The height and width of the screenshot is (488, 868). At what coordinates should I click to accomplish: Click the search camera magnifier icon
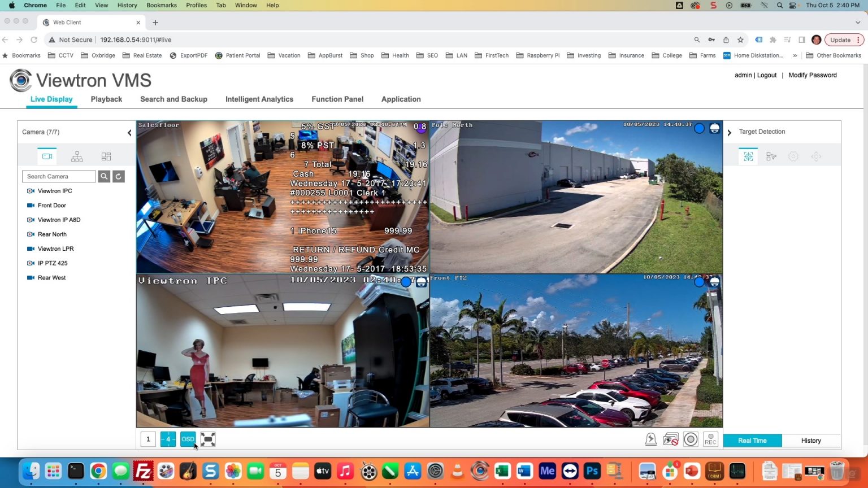(x=104, y=176)
